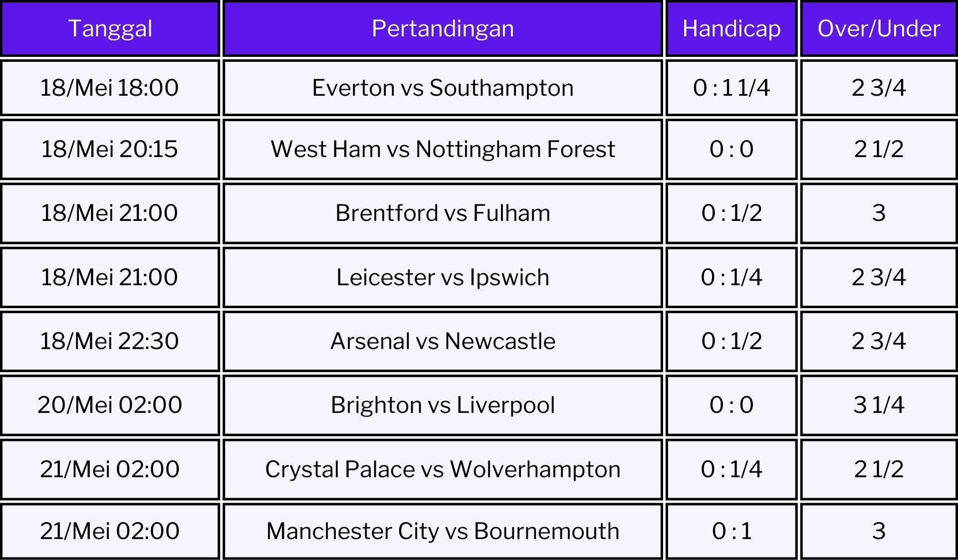This screenshot has height=560, width=958.
Task: Select the 18/Mei 20:15 date cell
Action: coord(110,149)
